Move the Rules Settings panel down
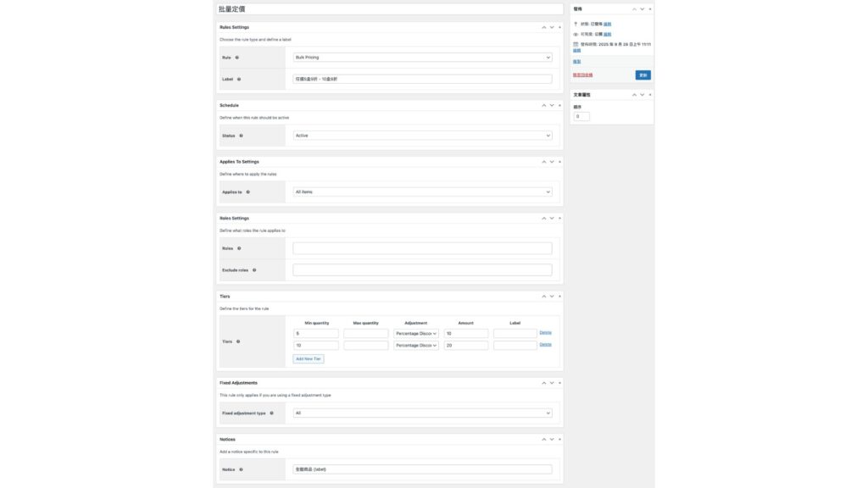Image resolution: width=868 pixels, height=488 pixels. pos(551,27)
